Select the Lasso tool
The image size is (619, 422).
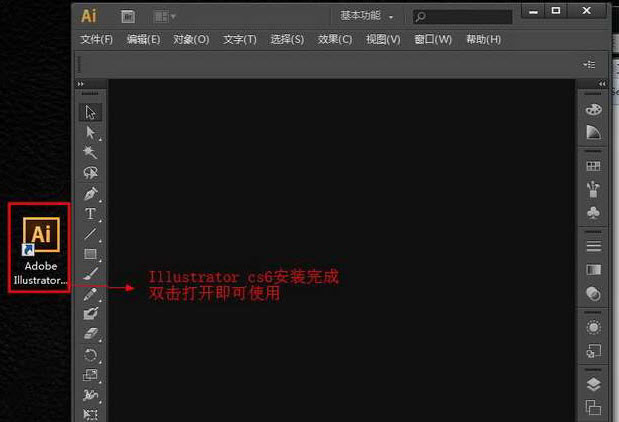click(90, 173)
